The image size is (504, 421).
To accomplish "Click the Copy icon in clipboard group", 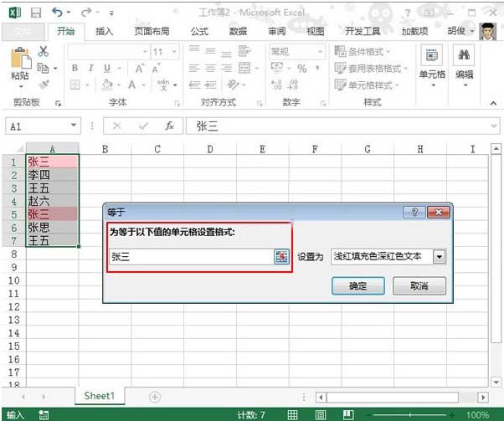I will point(43,68).
